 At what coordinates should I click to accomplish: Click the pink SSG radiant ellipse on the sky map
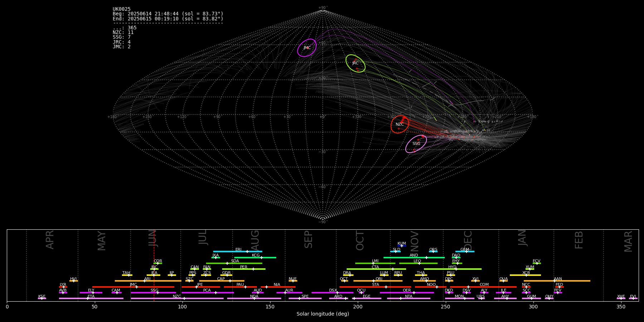[416, 143]
